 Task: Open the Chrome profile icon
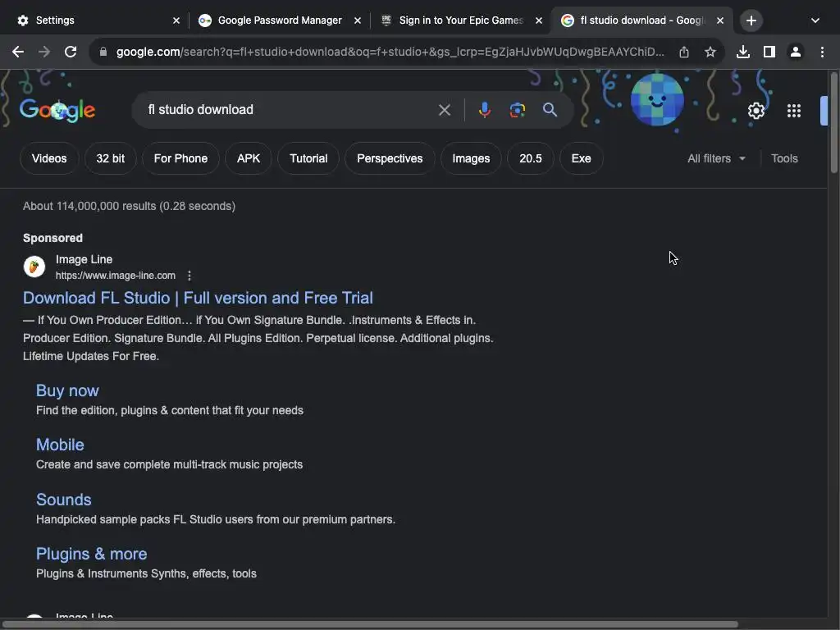tap(796, 52)
